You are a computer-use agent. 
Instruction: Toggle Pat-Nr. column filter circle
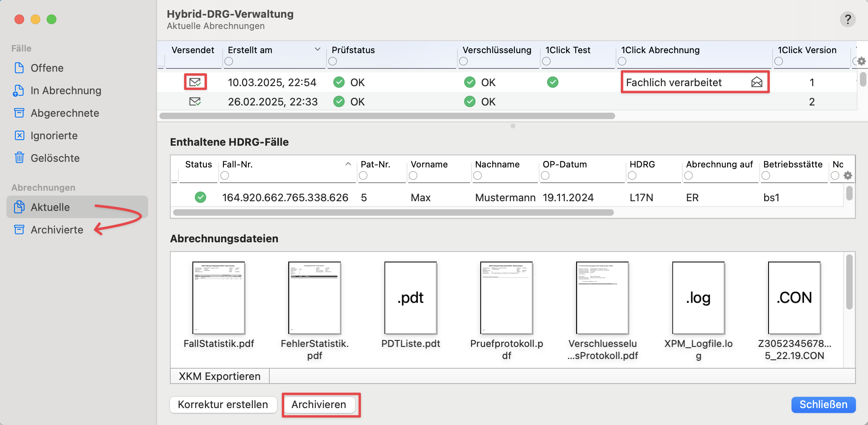click(363, 175)
